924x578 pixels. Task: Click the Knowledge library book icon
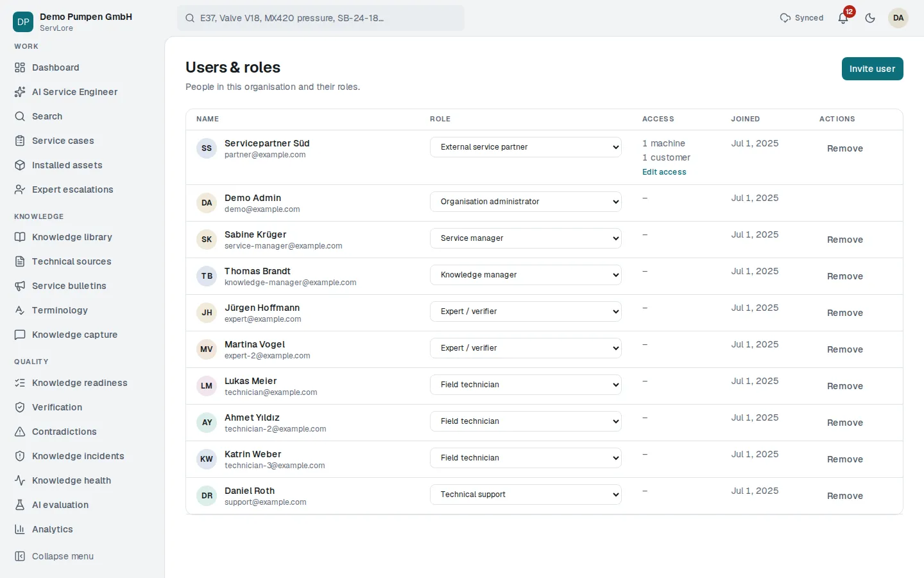[20, 237]
